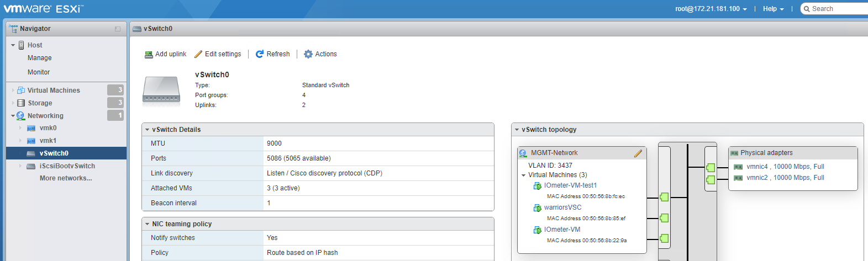Viewport: 868px width, 261px height.
Task: Click the vSwitch0 title bar icon
Action: point(137,29)
